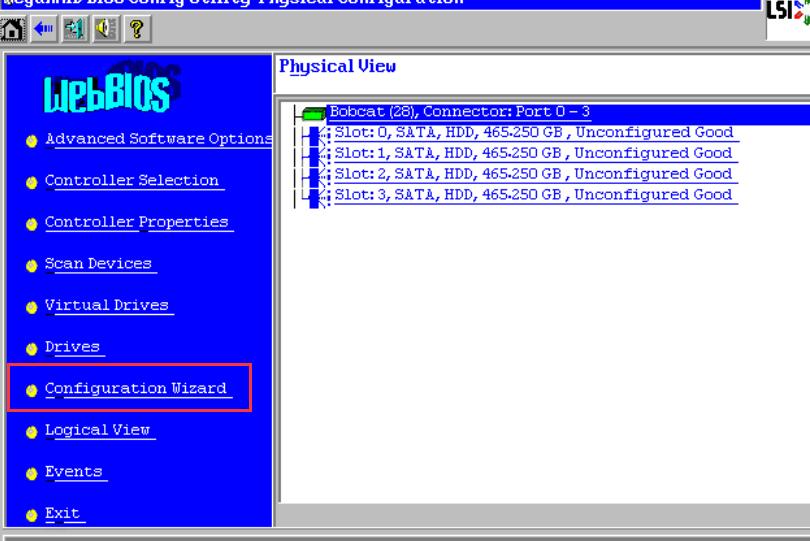Click the drive icon for Slot 3

316,196
